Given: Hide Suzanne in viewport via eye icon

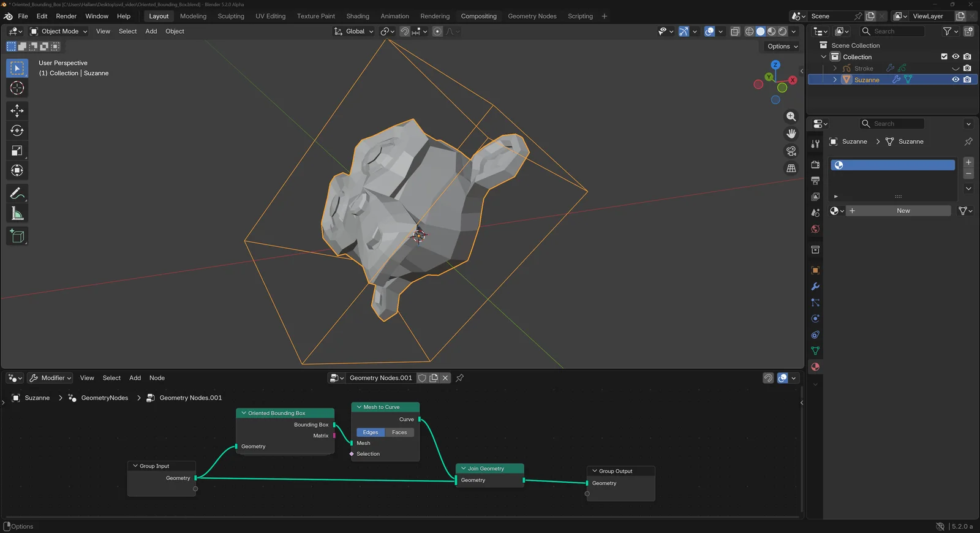Looking at the screenshot, I should coord(956,80).
